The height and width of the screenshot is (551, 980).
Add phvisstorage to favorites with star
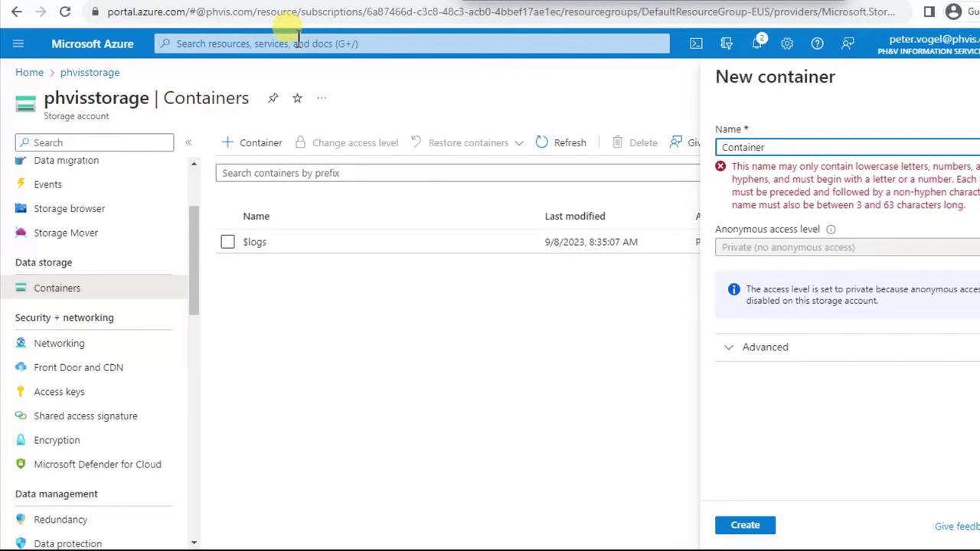tap(297, 98)
